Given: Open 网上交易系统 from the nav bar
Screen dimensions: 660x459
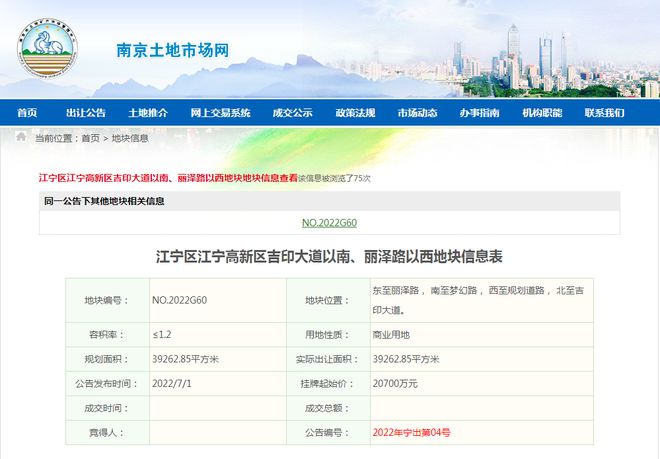Looking at the screenshot, I should [220, 113].
